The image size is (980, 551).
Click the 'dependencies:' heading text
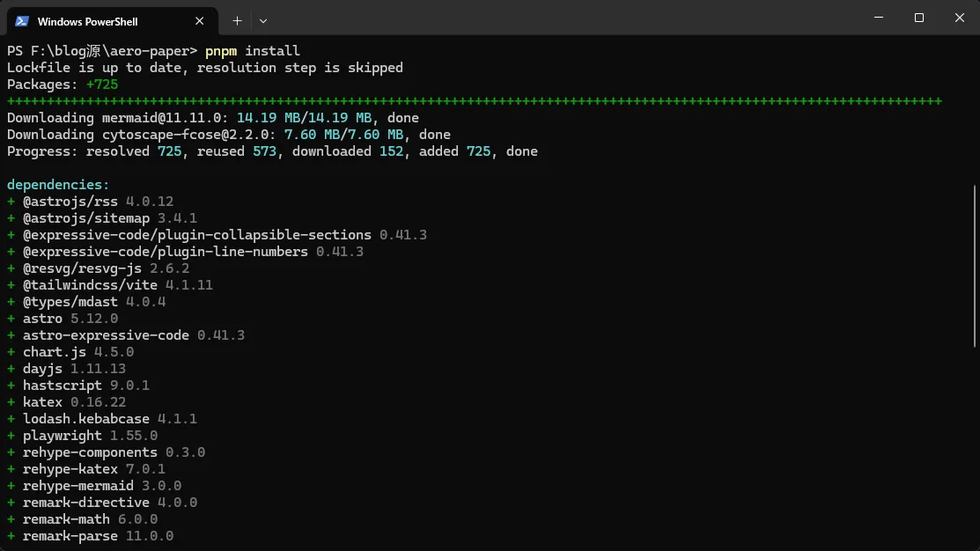point(58,185)
